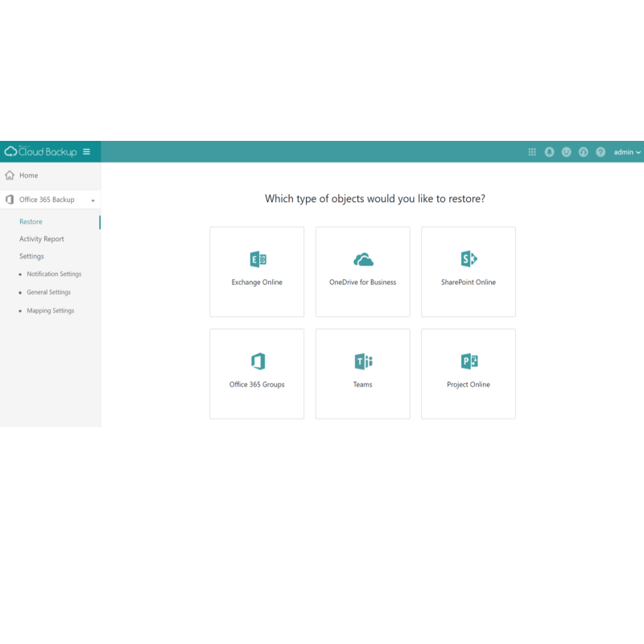The width and height of the screenshot is (644, 644).
Task: Click the Cloud Backup logo
Action: click(41, 151)
